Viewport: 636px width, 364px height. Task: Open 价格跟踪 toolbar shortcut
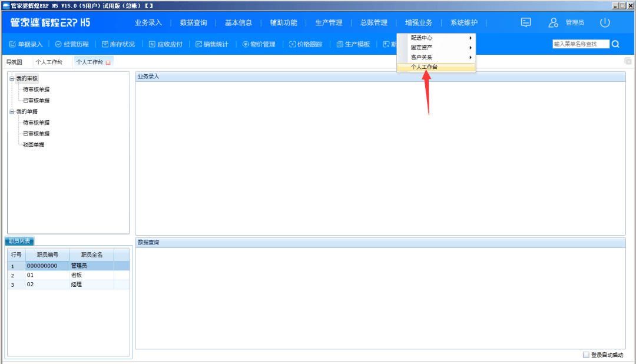click(x=306, y=44)
